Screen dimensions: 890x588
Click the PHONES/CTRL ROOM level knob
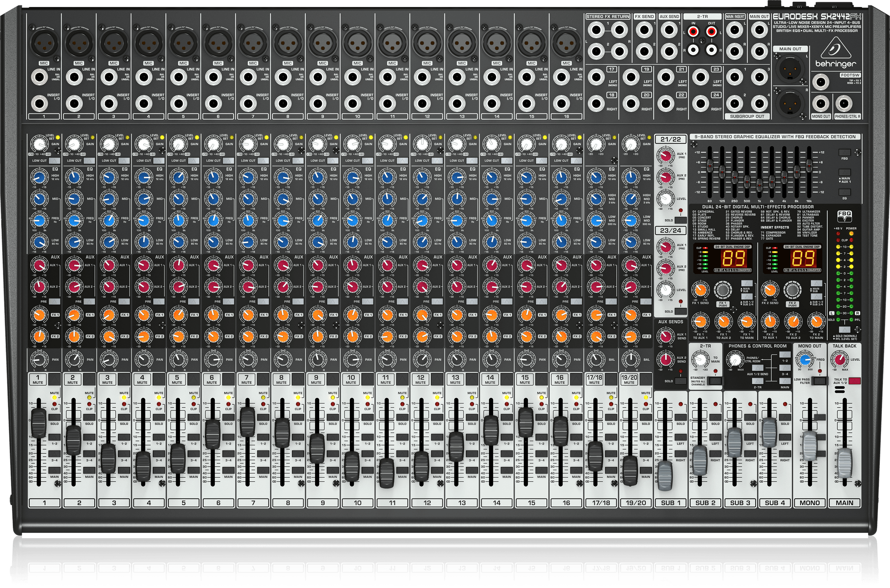tap(735, 359)
